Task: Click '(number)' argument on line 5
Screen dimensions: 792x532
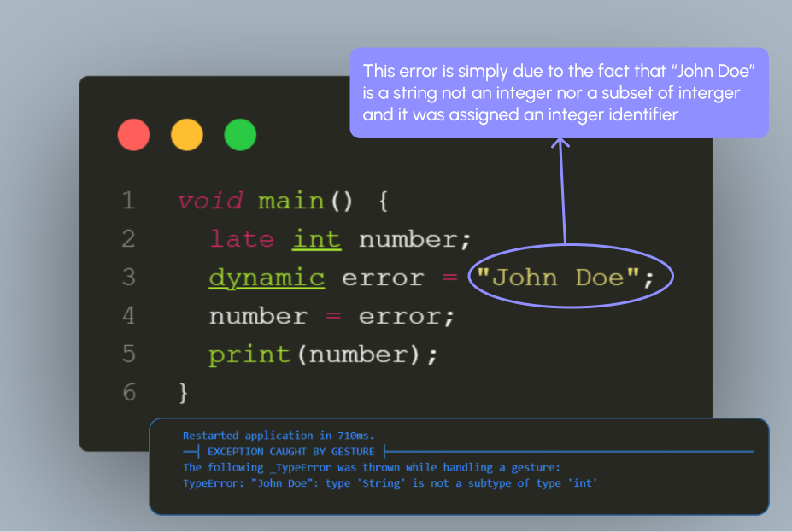Action: point(359,355)
